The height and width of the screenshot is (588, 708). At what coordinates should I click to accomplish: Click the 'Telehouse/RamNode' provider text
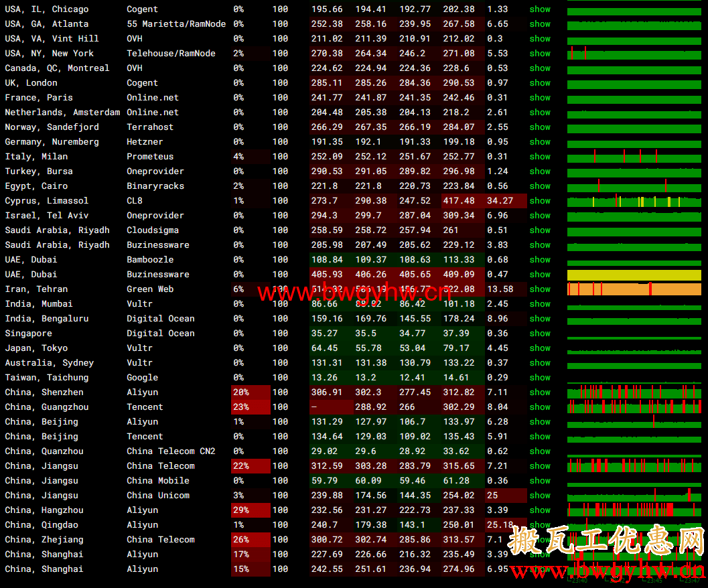point(171,54)
